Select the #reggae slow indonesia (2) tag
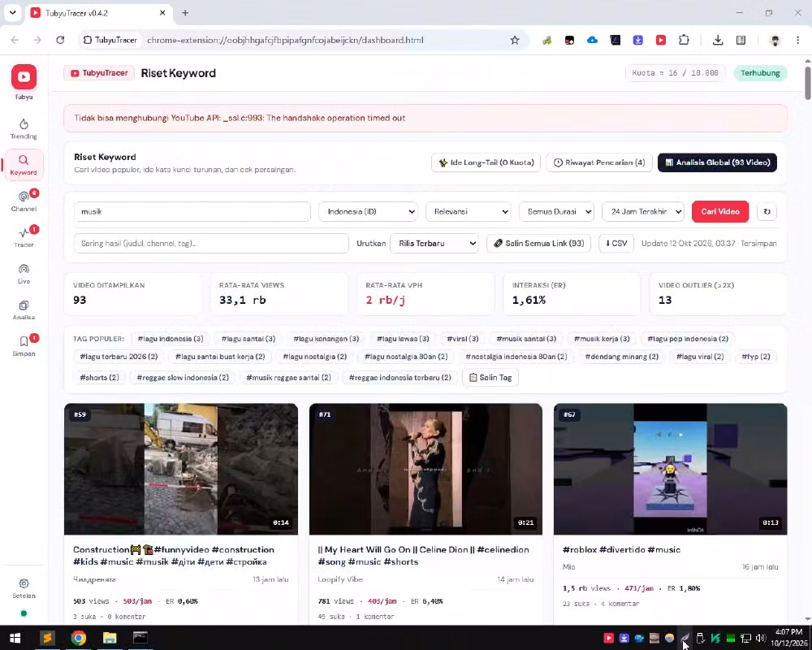The width and height of the screenshot is (812, 650). pyautogui.click(x=182, y=377)
